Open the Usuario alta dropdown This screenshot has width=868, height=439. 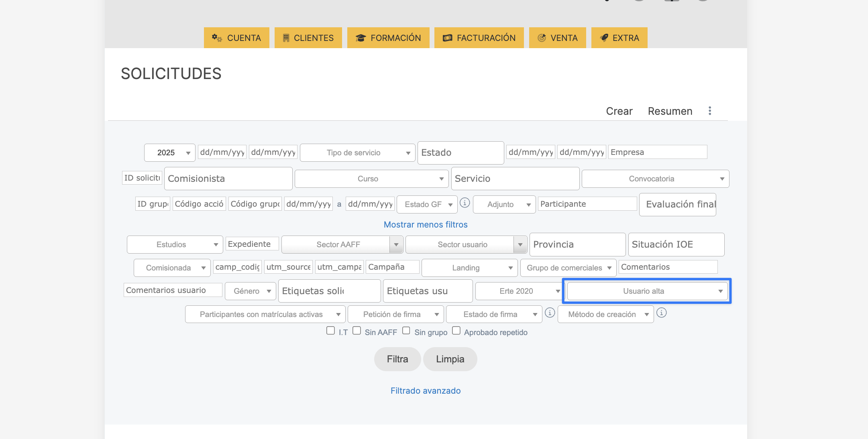[647, 291]
